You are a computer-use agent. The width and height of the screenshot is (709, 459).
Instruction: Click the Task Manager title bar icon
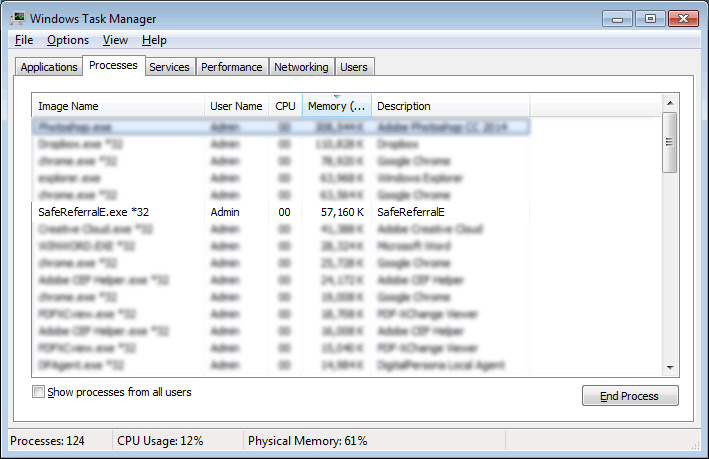[x=18, y=19]
